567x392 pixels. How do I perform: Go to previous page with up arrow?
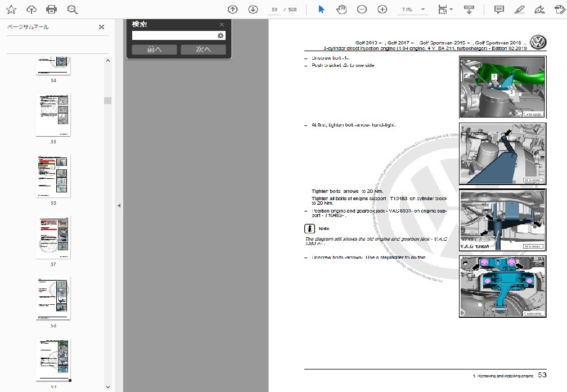coord(233,10)
